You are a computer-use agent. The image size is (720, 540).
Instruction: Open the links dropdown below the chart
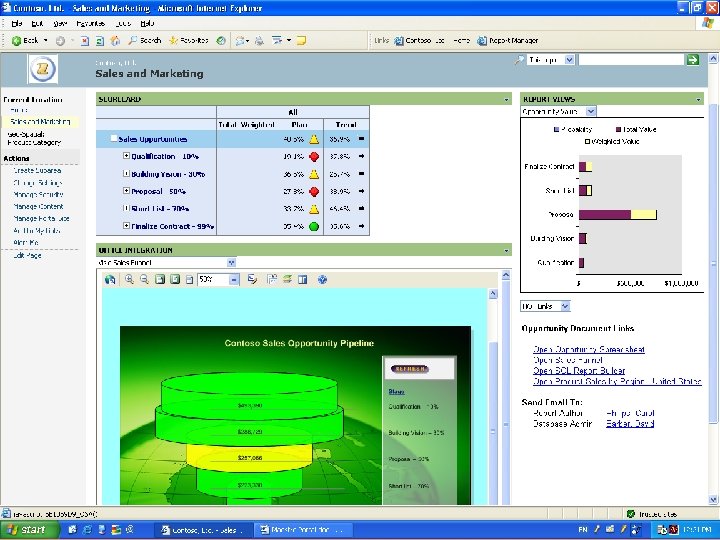565,306
